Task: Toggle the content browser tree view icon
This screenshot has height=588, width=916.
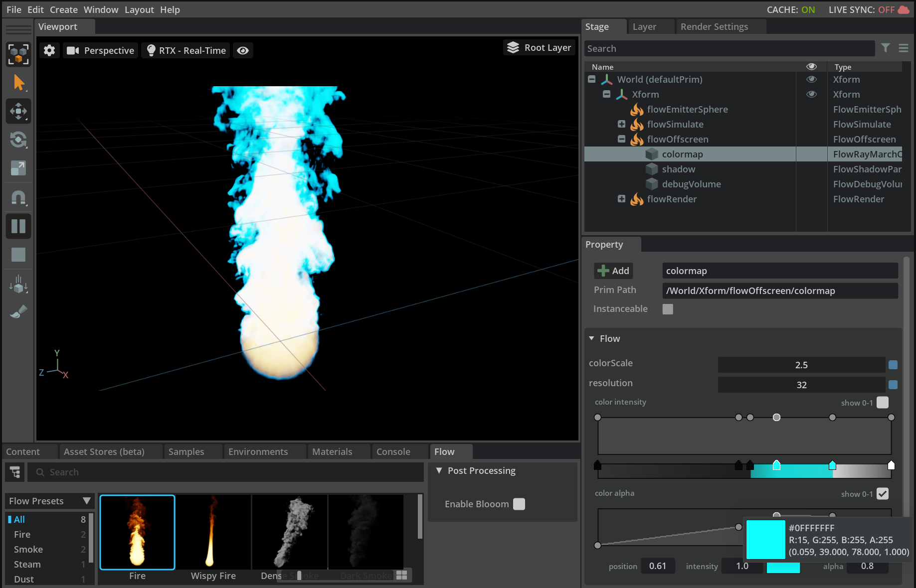Action: coord(15,472)
